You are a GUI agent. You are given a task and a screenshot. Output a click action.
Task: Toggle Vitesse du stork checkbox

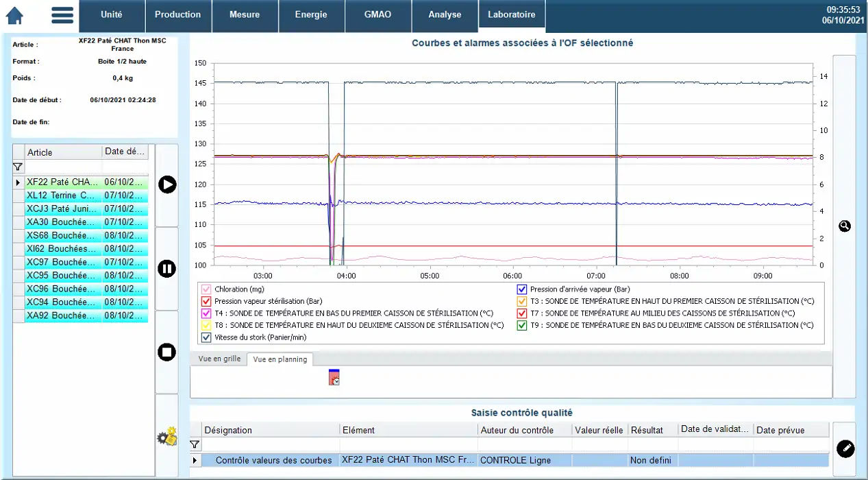click(x=206, y=337)
